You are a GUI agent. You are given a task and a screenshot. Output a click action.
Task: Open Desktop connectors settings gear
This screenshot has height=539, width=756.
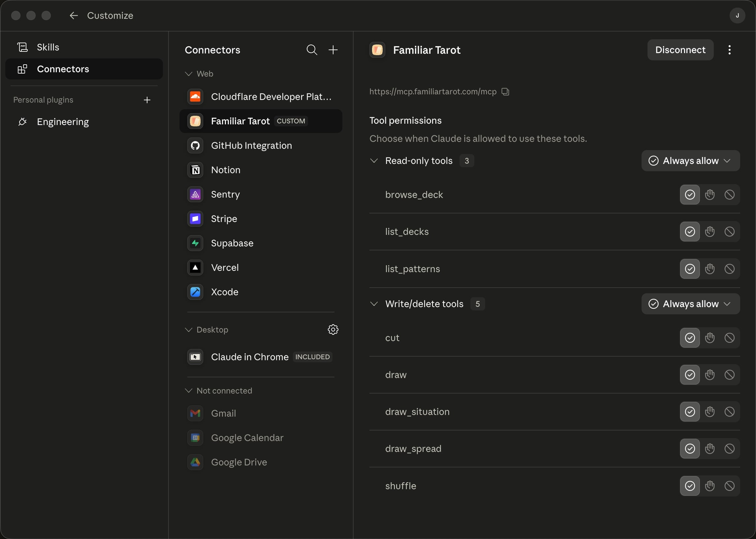pos(333,330)
